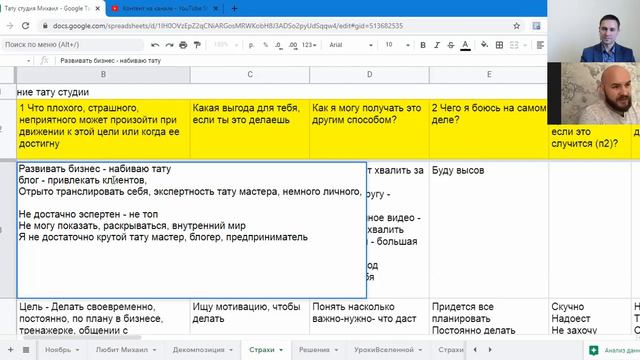Switch to the Ноябрь sheet tab
Viewport: 640px width, 360px height.
58,350
